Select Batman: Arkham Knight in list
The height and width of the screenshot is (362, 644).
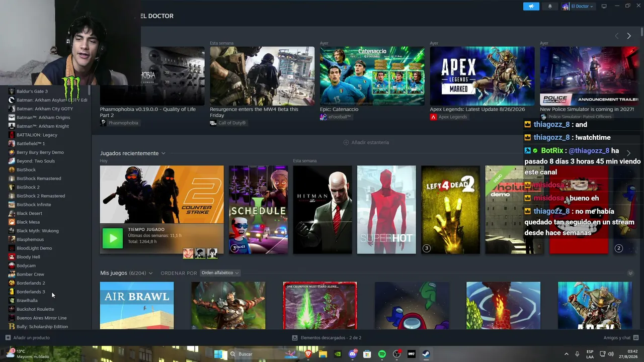tap(43, 126)
